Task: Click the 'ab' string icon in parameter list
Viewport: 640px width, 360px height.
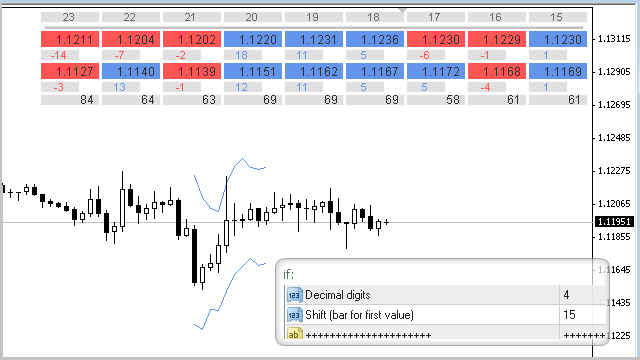Action: tap(294, 334)
